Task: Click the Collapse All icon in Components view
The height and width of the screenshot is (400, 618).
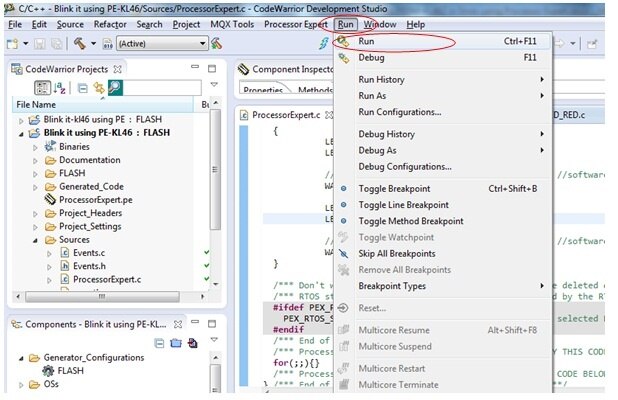Action: pos(159,344)
